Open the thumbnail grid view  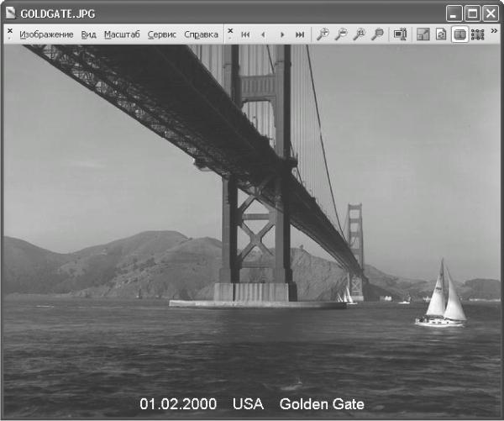point(478,34)
